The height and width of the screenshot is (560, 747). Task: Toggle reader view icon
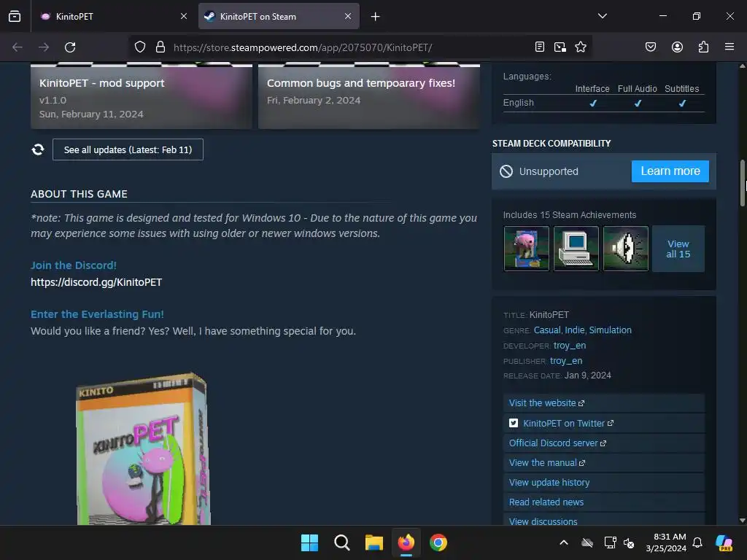pos(539,47)
